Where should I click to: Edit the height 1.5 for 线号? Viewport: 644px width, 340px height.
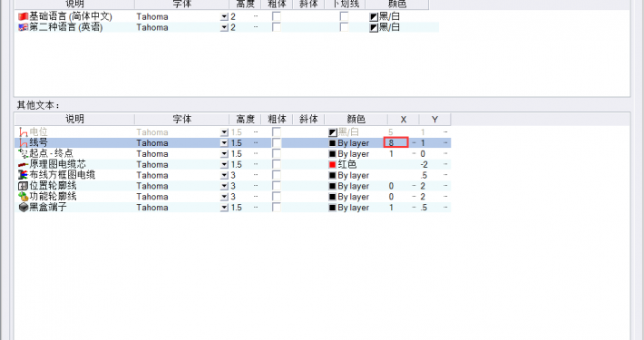pyautogui.click(x=236, y=143)
